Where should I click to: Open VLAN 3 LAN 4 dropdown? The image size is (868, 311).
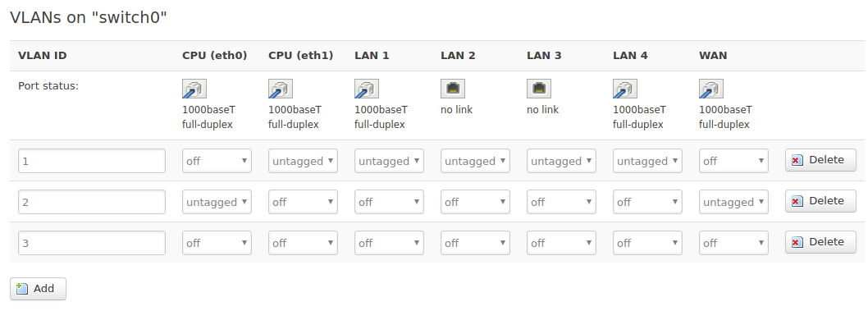647,243
